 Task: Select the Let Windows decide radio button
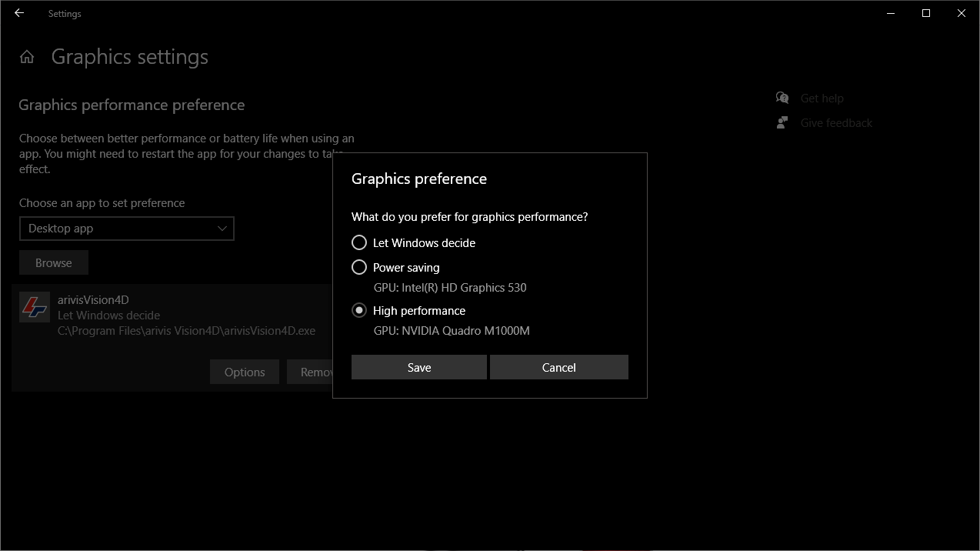pos(359,242)
